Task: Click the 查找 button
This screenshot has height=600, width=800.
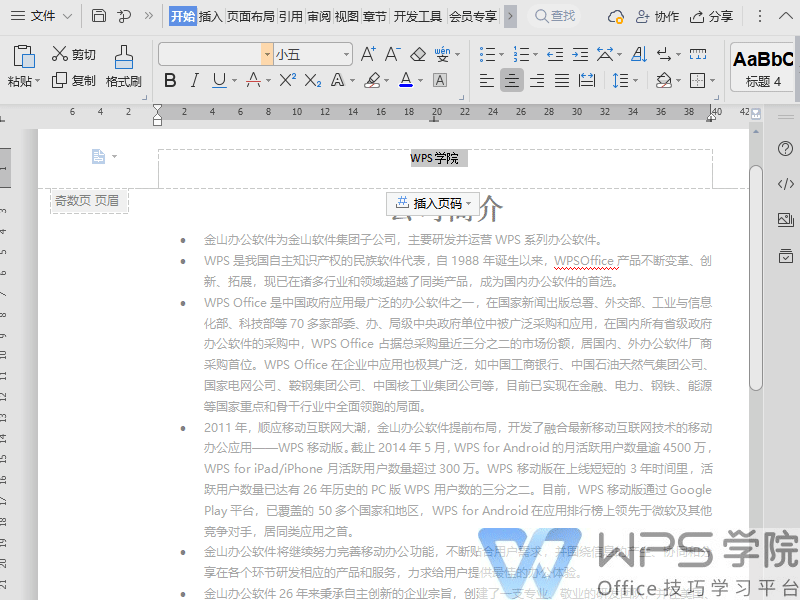Action: point(554,16)
